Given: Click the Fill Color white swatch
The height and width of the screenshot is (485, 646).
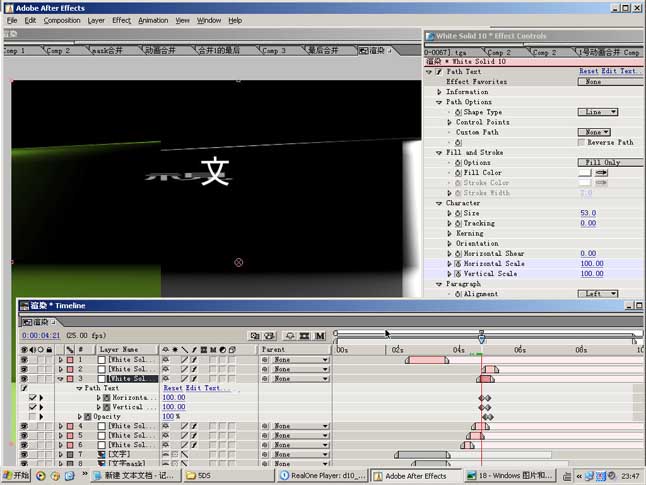Looking at the screenshot, I should (585, 173).
